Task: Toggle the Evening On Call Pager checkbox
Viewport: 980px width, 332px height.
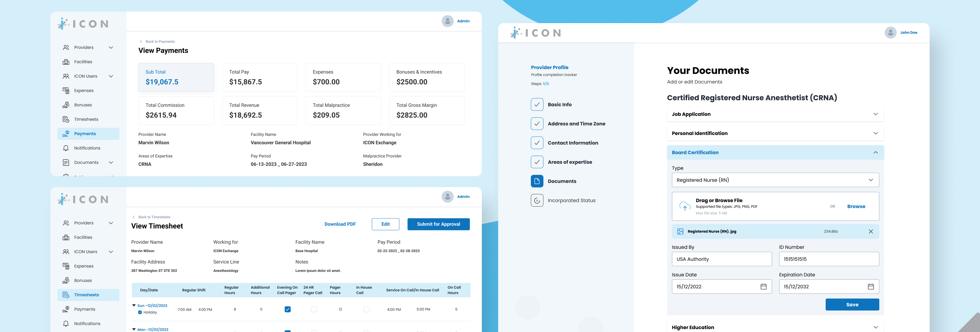Action: 288,310
